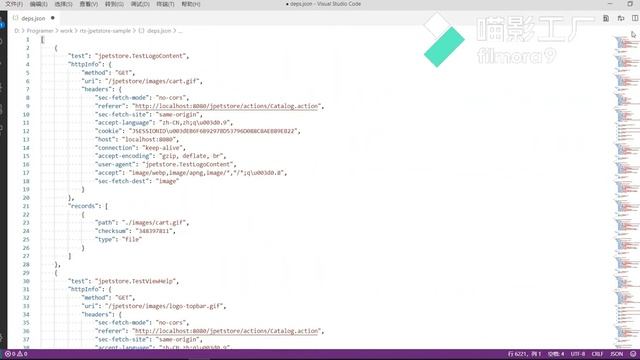Open the 终端(T) menu
This screenshot has width=640, height=360.
[x=165, y=4]
